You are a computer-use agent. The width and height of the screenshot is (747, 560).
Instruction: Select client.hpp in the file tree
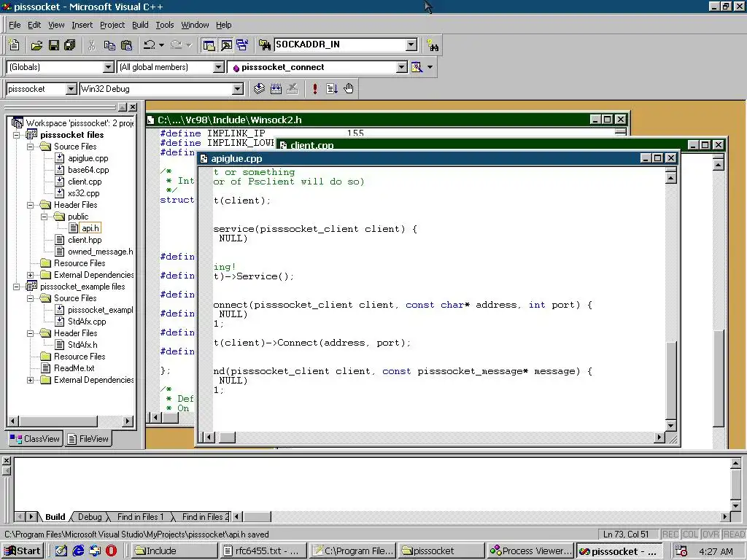[85, 240]
